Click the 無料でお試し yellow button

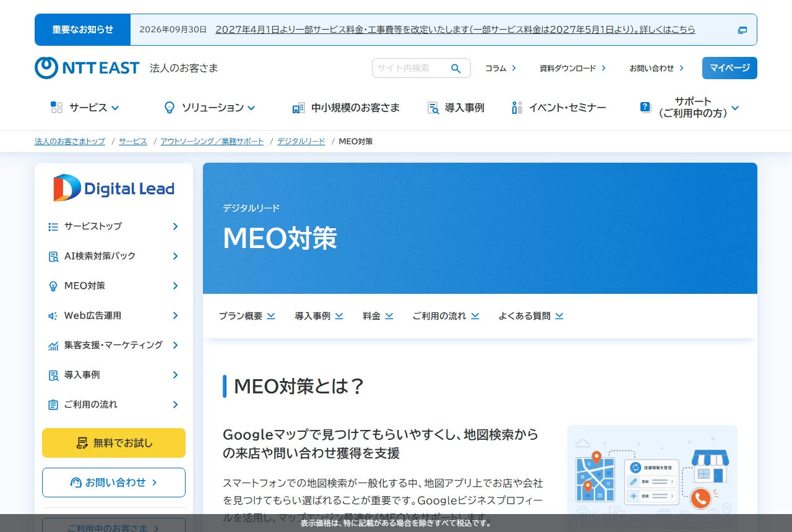[x=114, y=443]
